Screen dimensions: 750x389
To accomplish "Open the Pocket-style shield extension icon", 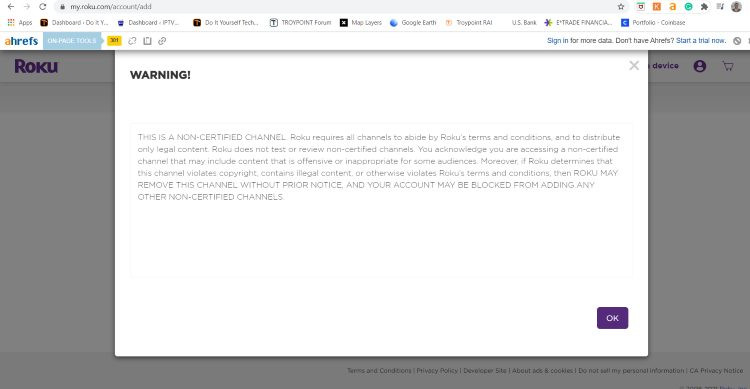I will pos(640,7).
